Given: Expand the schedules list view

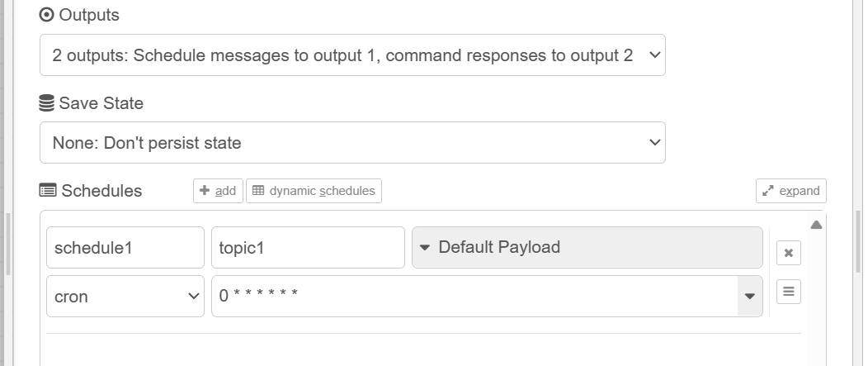Looking at the screenshot, I should tap(790, 191).
